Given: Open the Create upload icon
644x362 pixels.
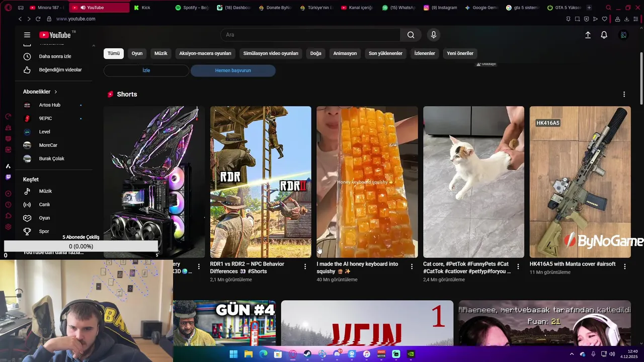Looking at the screenshot, I should [x=588, y=35].
